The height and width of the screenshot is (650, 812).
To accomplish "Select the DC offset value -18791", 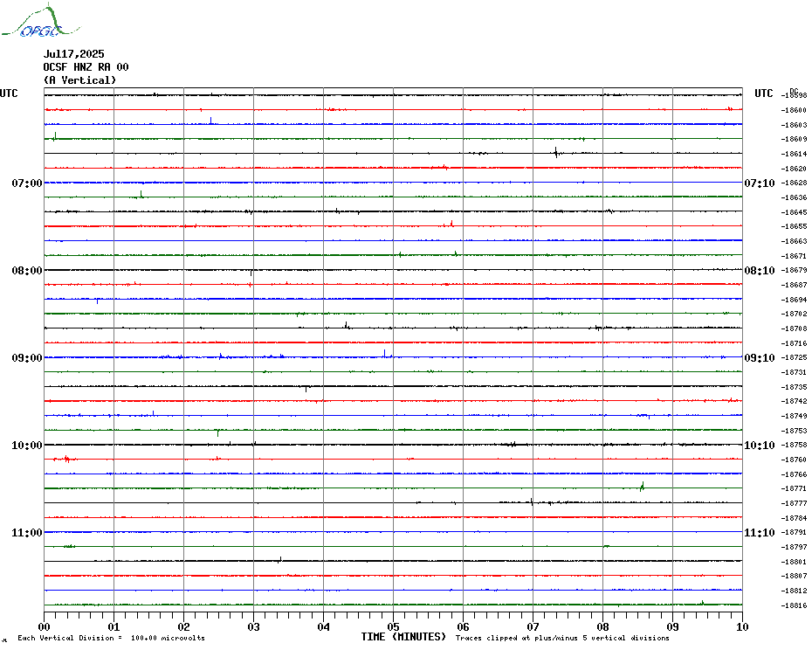I will pos(794,532).
